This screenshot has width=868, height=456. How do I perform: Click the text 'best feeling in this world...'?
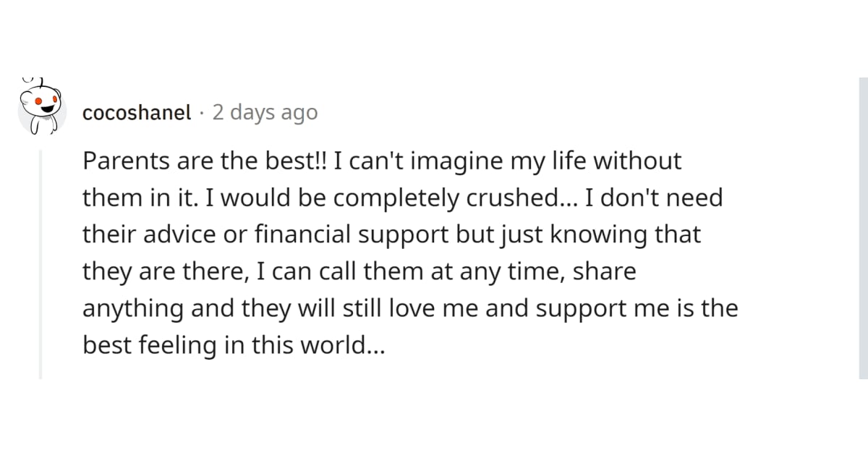(234, 345)
